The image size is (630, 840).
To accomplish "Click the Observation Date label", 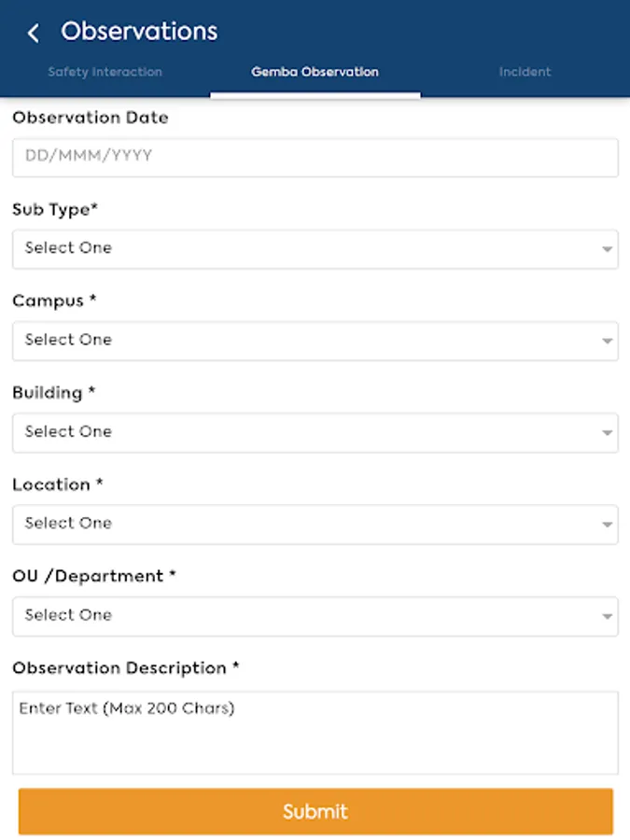I will [91, 119].
